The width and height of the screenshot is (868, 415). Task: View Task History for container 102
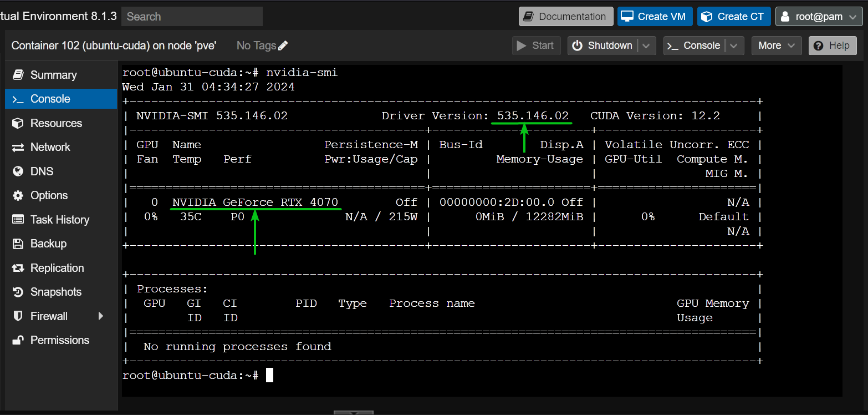coord(61,220)
